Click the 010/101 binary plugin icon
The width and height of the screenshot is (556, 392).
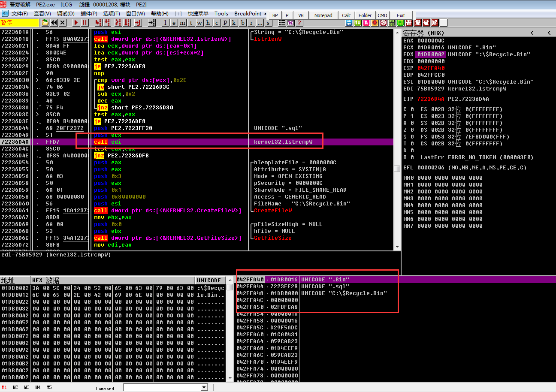[x=392, y=23]
